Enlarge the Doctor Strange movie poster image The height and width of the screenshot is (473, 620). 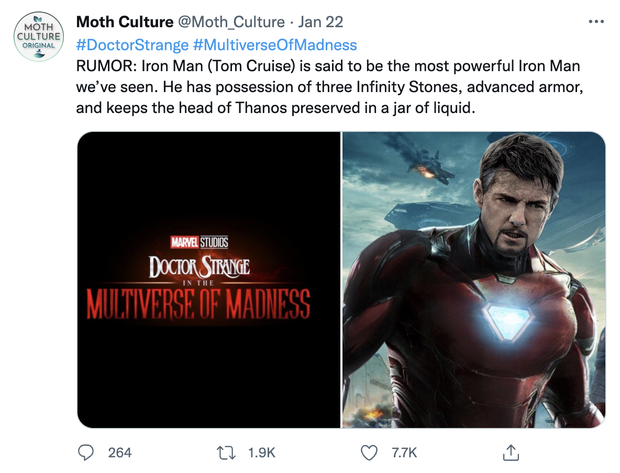[208, 280]
